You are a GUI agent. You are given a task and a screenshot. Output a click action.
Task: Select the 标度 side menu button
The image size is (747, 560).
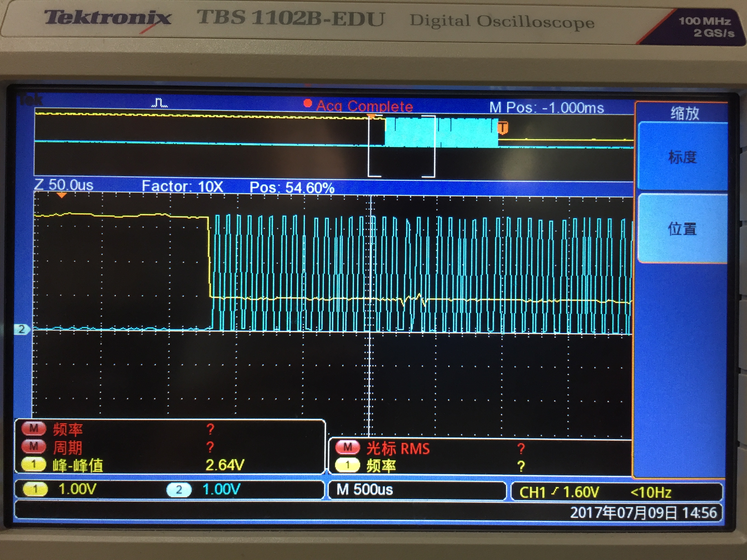682,157
